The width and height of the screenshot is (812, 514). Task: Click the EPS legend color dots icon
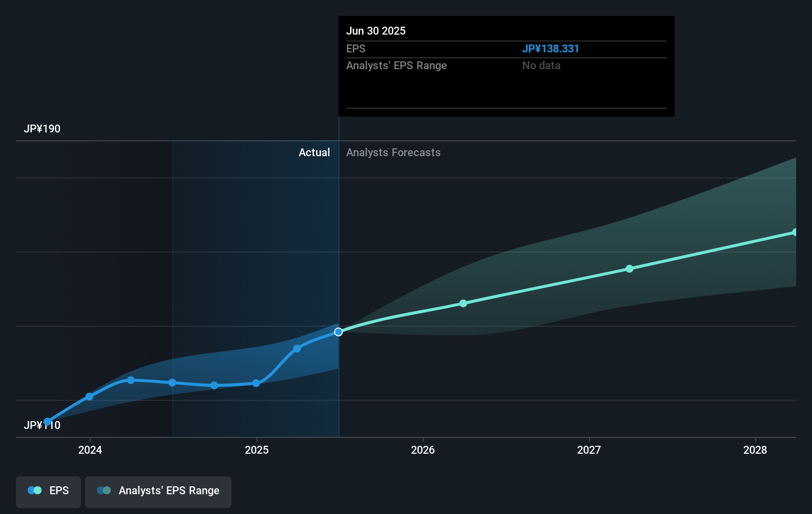click(35, 490)
